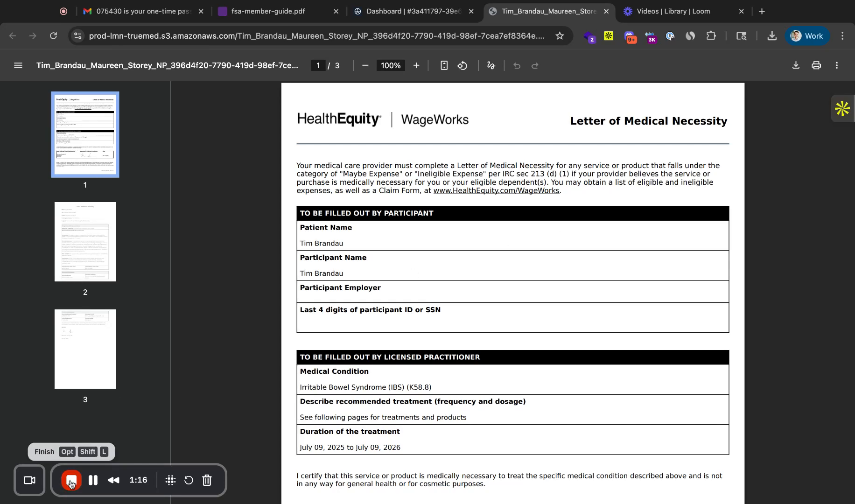Screen dimensions: 855x504
Task: Toggle the PDF sidebar menu
Action: 18,65
